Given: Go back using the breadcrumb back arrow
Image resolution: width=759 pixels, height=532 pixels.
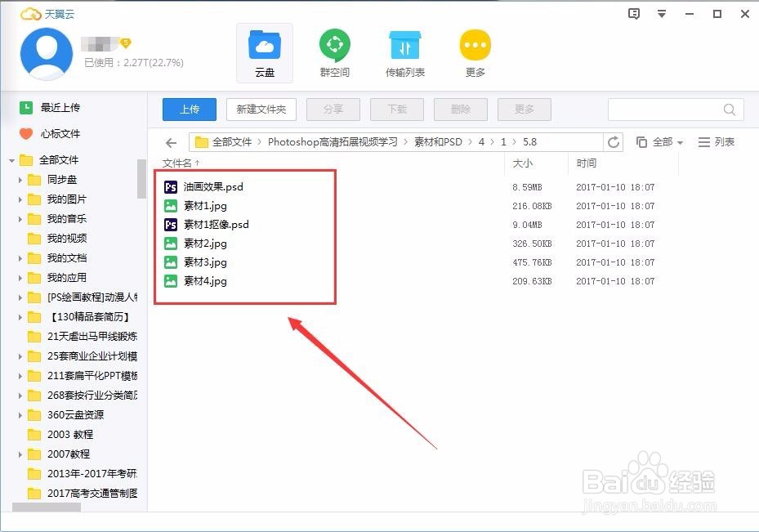Looking at the screenshot, I should [171, 141].
